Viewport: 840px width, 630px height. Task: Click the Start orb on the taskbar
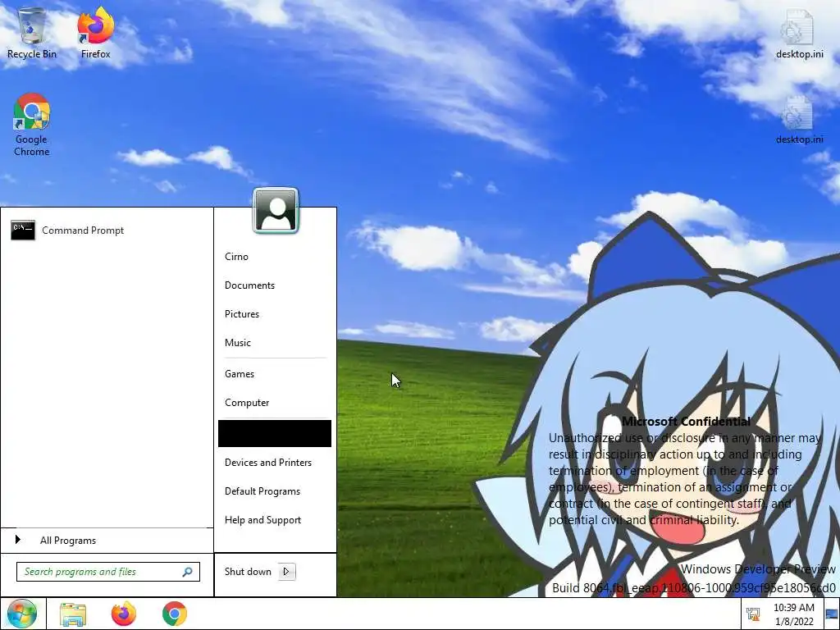(22, 614)
